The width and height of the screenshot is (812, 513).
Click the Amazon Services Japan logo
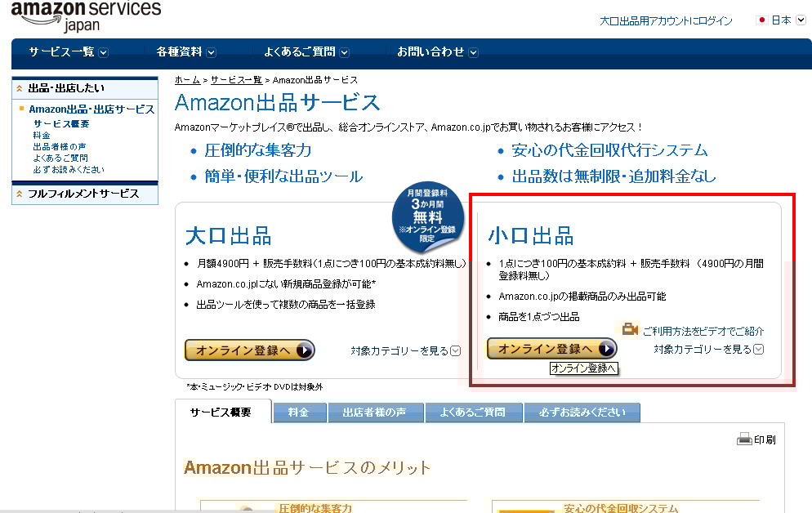(86, 16)
